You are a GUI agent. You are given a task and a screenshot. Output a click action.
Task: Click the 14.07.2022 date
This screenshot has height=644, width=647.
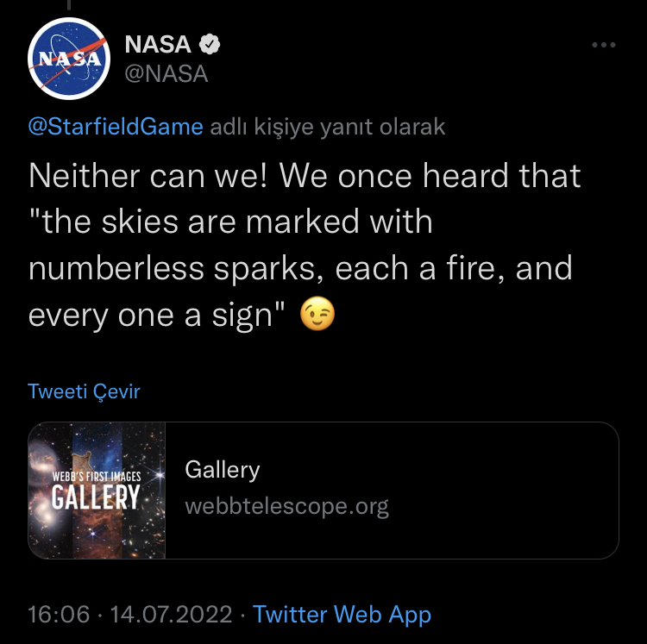coord(172,615)
